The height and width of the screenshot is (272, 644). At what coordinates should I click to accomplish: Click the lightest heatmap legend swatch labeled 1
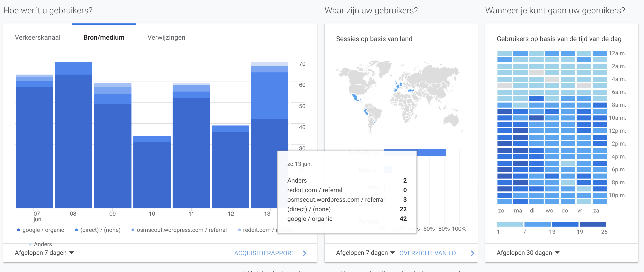510,224
